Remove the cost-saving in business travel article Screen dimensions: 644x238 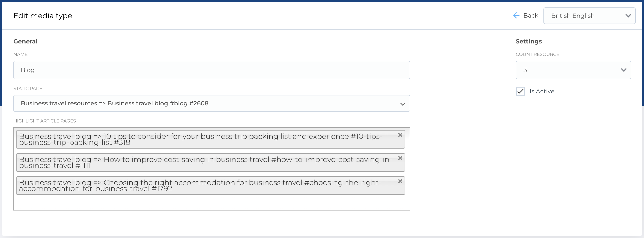(400, 158)
